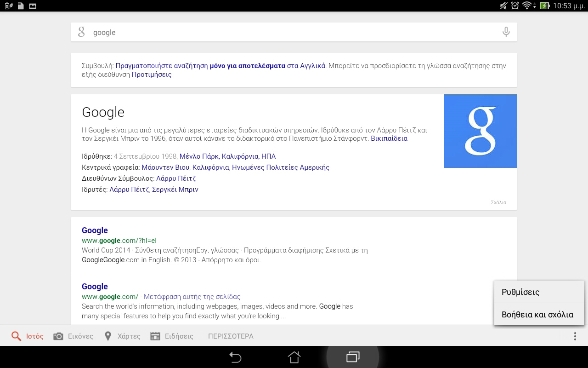This screenshot has width=588, height=368.
Task: Tap the Android home button
Action: (294, 357)
